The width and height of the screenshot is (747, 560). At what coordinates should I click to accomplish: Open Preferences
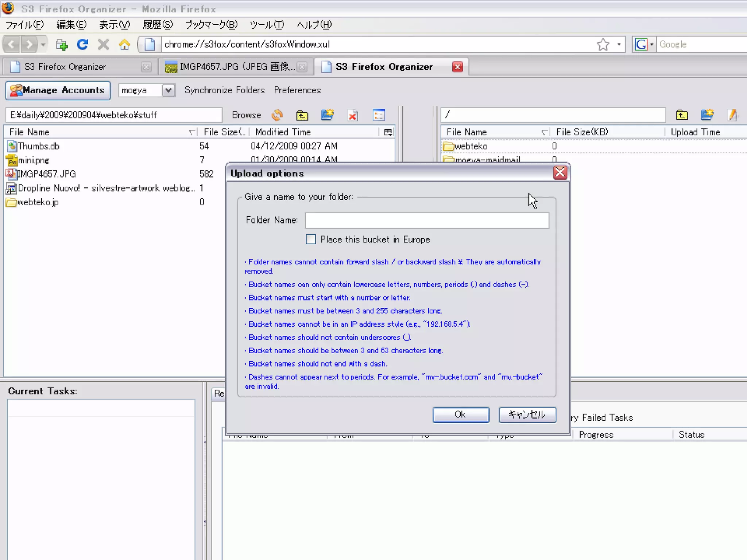pyautogui.click(x=297, y=90)
